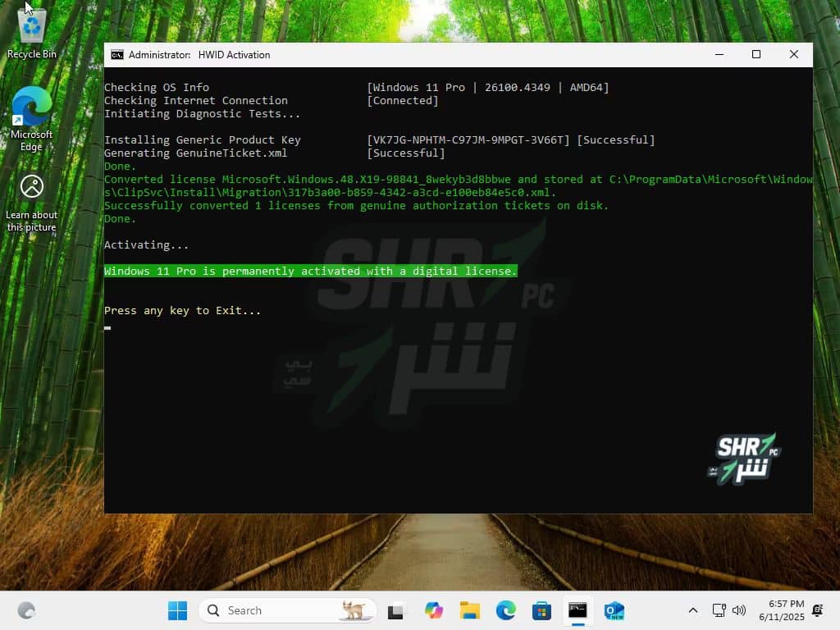Click the 'Checking Internet Connection' line
The width and height of the screenshot is (840, 630).
tap(196, 101)
